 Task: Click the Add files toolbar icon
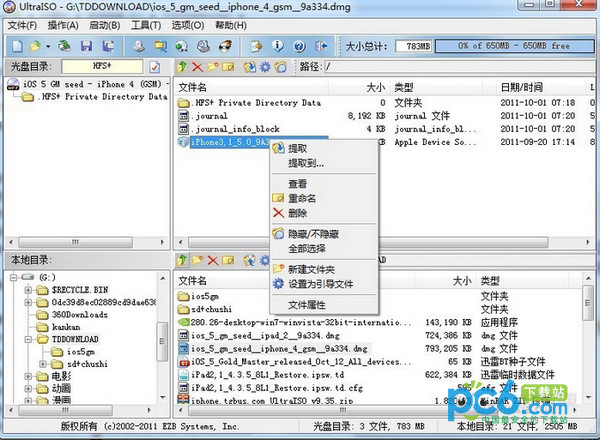coord(256,46)
